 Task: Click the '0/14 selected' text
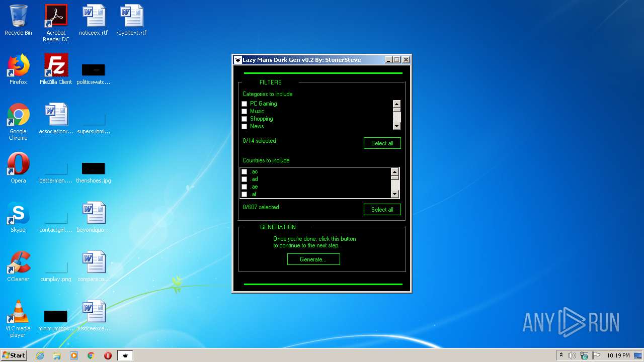click(259, 141)
